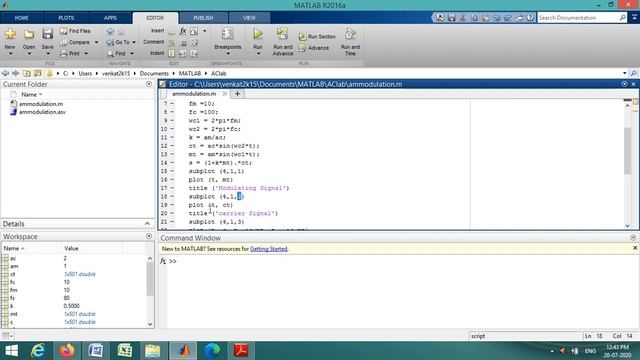Click the Run Section button
This screenshot has height=360, width=640.
point(317,37)
